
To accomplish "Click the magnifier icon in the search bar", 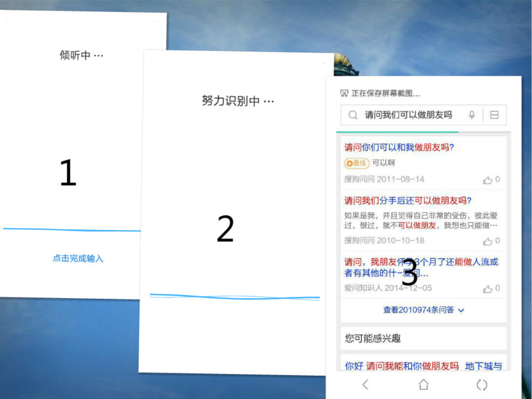I will (353, 115).
